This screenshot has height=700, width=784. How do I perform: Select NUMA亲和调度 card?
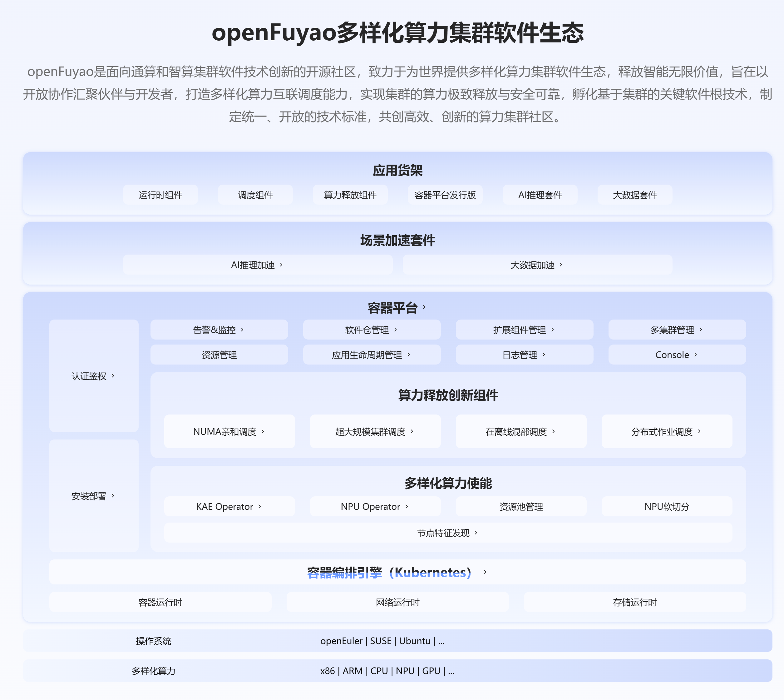[229, 432]
